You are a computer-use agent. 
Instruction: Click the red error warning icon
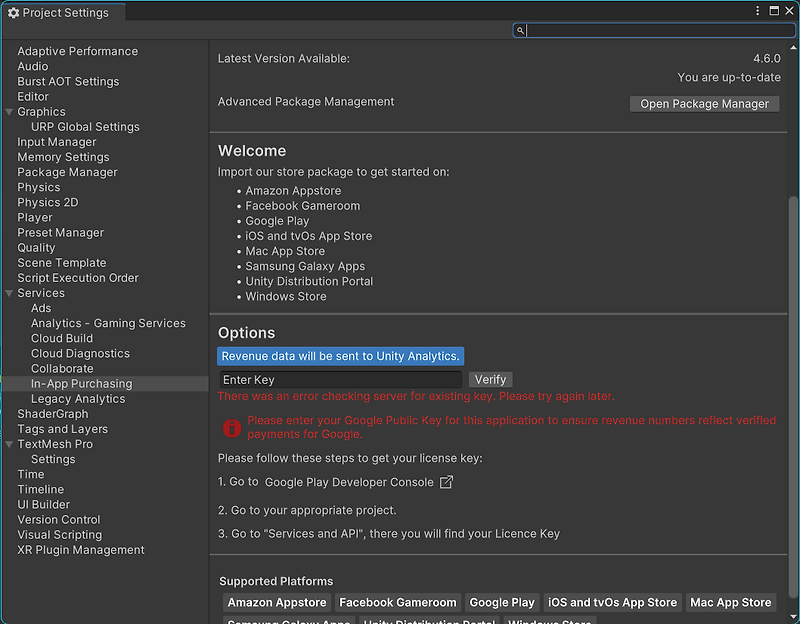coord(232,428)
